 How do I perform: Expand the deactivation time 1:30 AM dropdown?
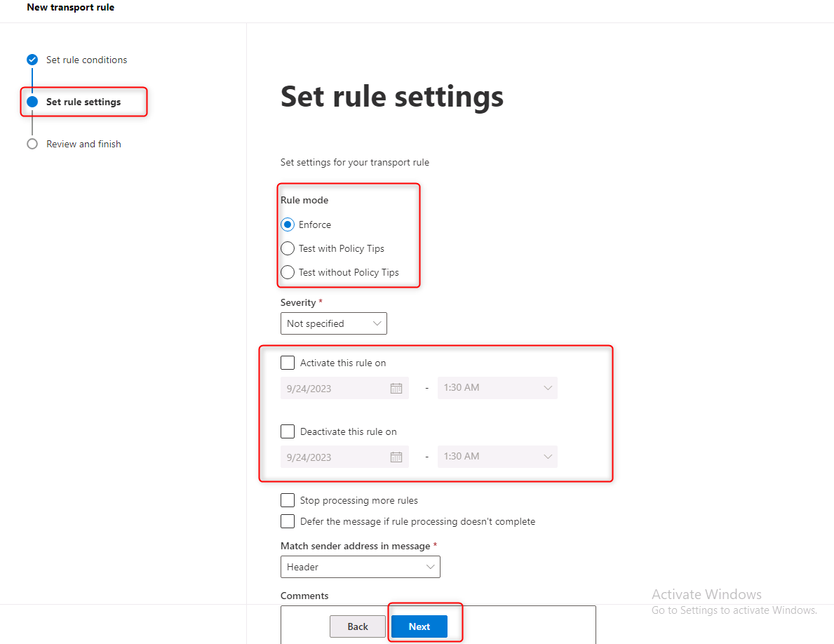click(x=497, y=457)
